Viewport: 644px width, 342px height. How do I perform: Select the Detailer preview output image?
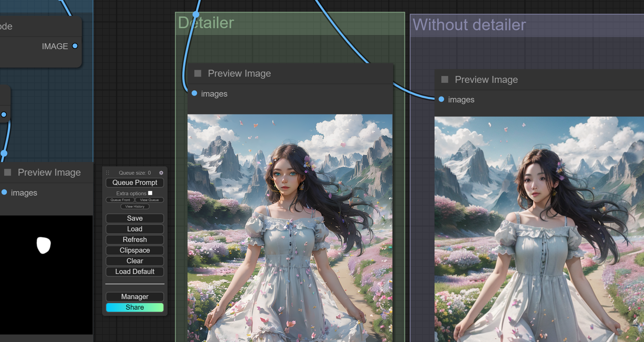tap(290, 228)
